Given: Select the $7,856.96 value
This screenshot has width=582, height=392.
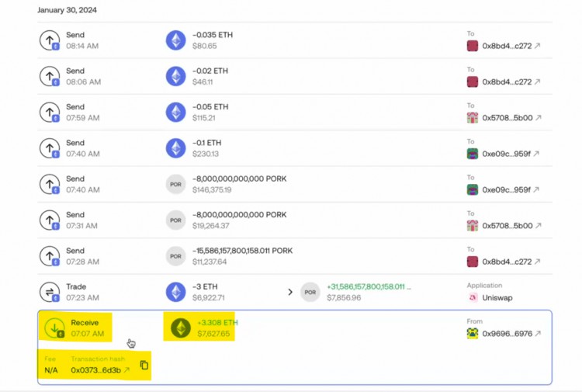Looking at the screenshot, I should [344, 298].
